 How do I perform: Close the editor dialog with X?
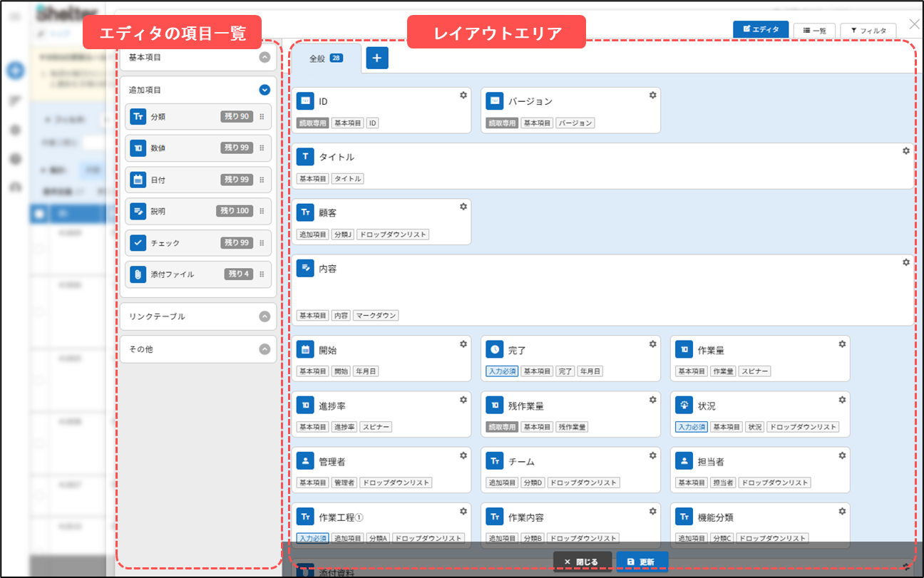[915, 24]
